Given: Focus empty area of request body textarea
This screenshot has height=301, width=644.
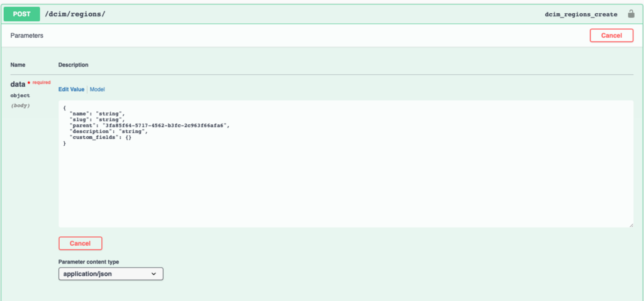Looking at the screenshot, I should pyautogui.click(x=345, y=189).
